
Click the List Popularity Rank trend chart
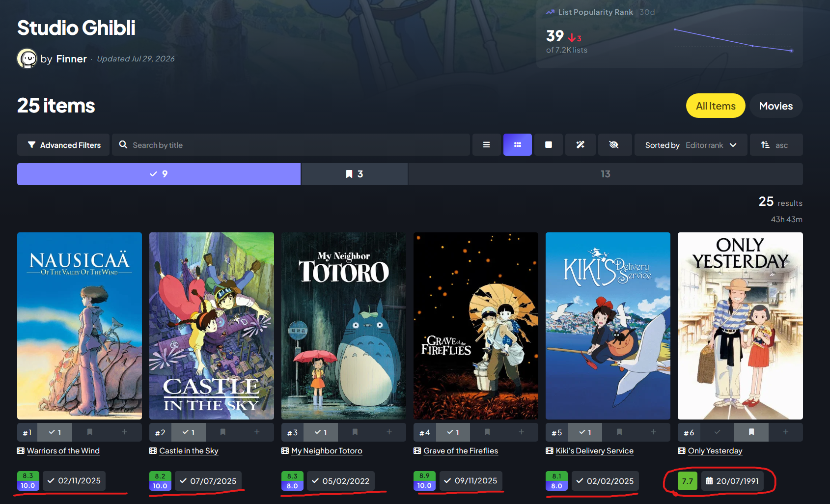(733, 40)
